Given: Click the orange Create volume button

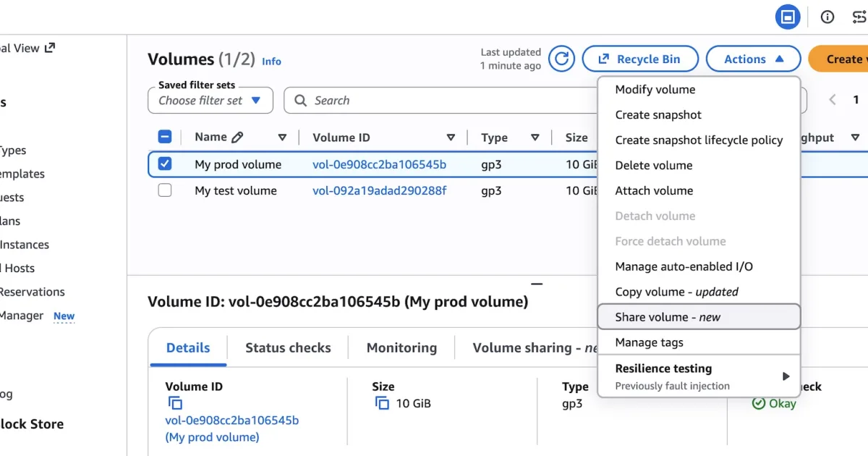Looking at the screenshot, I should tap(838, 59).
